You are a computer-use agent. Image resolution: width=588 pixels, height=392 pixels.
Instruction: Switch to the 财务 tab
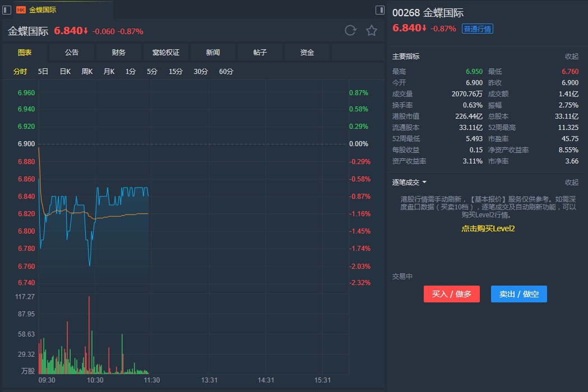pos(119,53)
